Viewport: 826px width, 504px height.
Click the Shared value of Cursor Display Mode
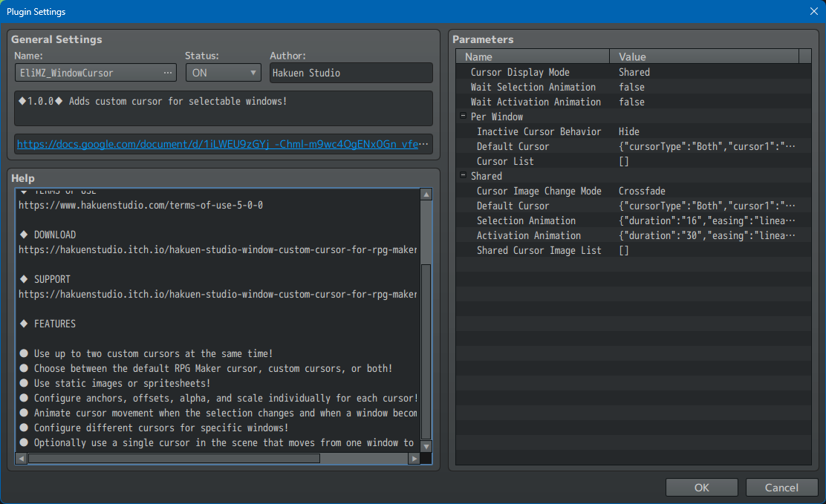coord(634,72)
